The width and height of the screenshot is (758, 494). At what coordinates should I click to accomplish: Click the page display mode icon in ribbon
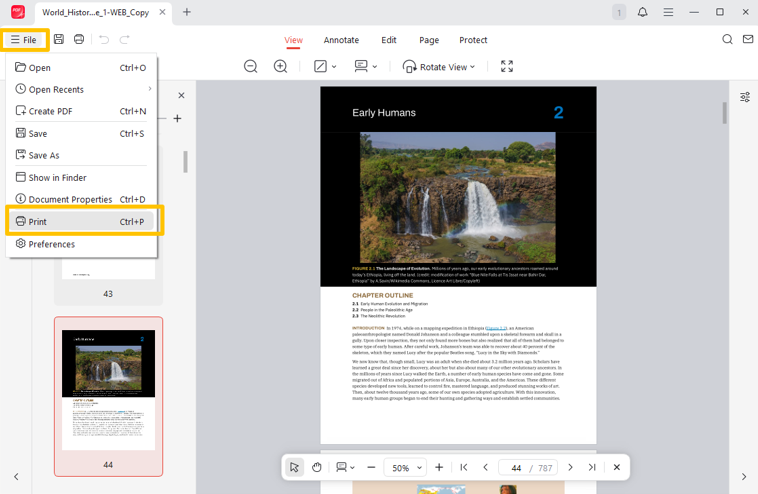click(361, 66)
